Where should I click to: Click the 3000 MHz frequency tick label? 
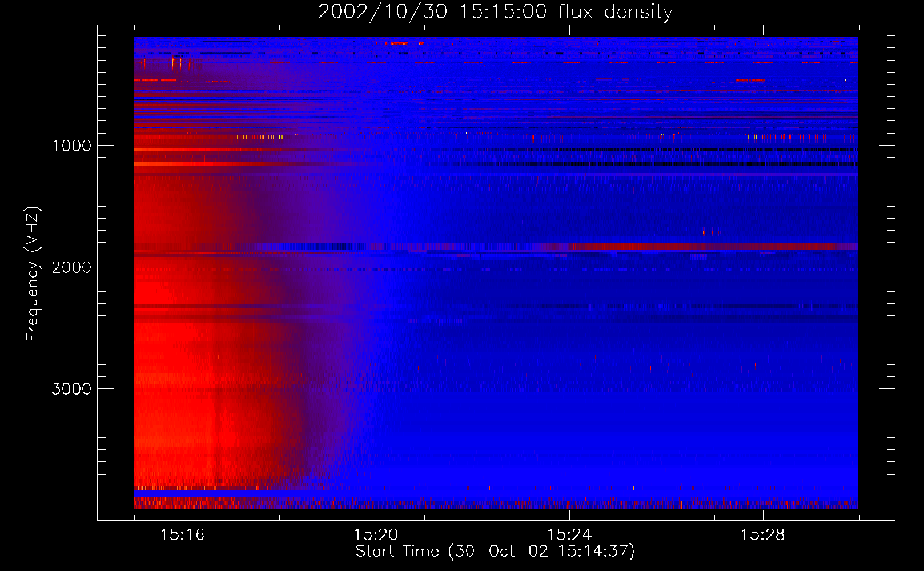click(x=71, y=389)
